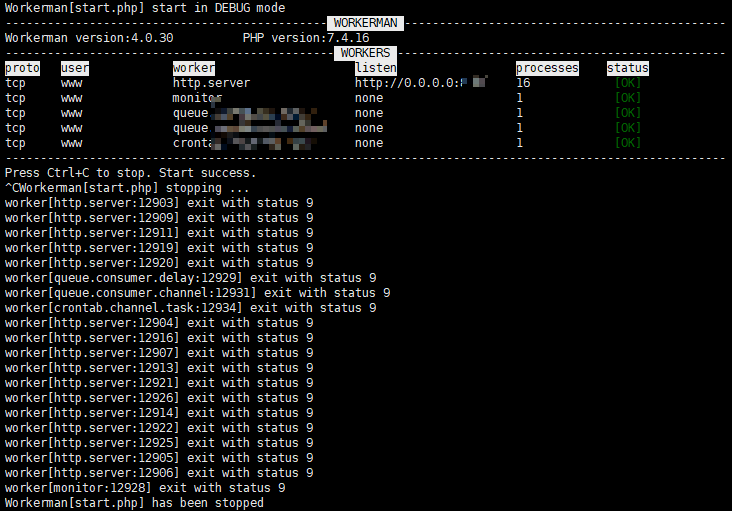This screenshot has width=732, height=511.
Task: Click the line for worker http.server:12913
Action: tap(159, 368)
